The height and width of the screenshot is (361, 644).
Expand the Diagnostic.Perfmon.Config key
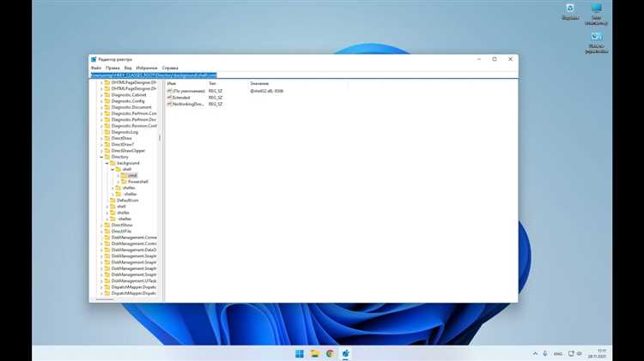coord(101,114)
